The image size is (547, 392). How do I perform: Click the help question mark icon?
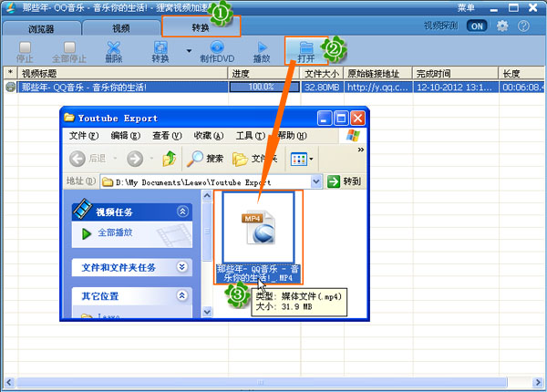click(x=523, y=26)
